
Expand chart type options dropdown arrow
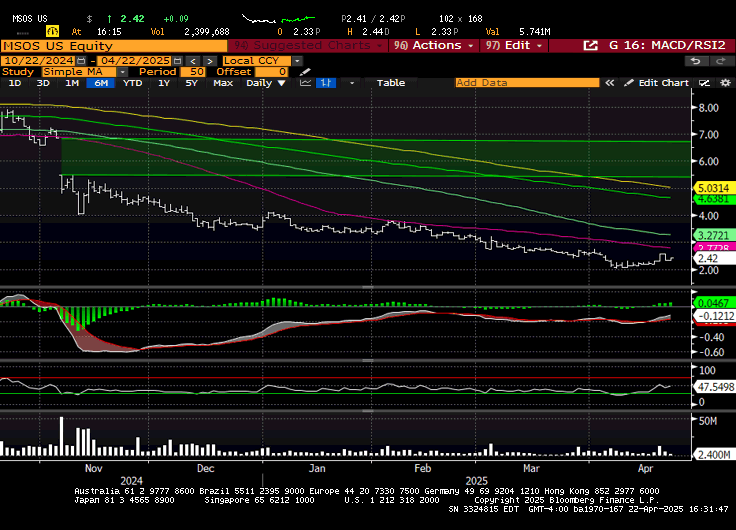click(x=352, y=83)
